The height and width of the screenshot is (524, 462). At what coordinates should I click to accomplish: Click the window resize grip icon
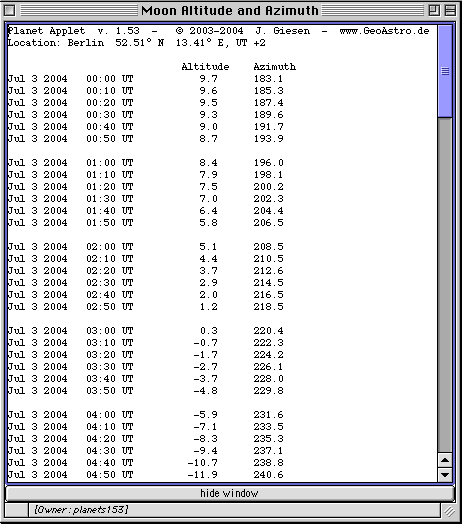[449, 511]
